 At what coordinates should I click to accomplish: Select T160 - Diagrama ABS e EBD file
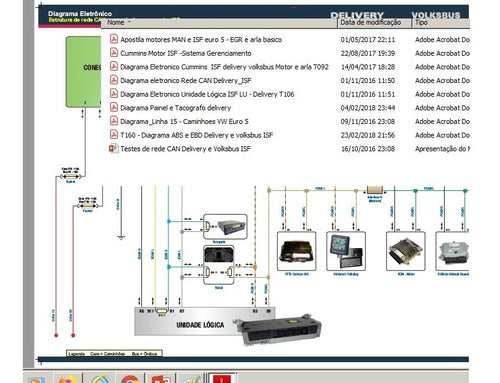tap(196, 135)
